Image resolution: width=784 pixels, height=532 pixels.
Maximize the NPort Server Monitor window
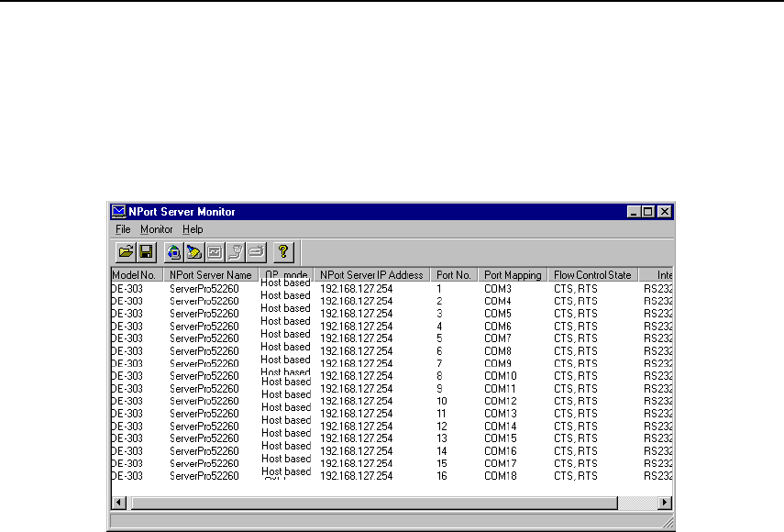coord(648,212)
